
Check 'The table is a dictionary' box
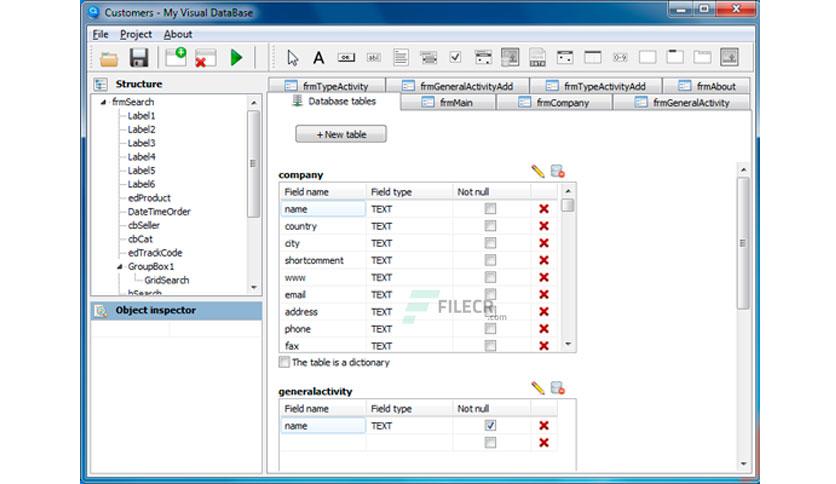(284, 362)
